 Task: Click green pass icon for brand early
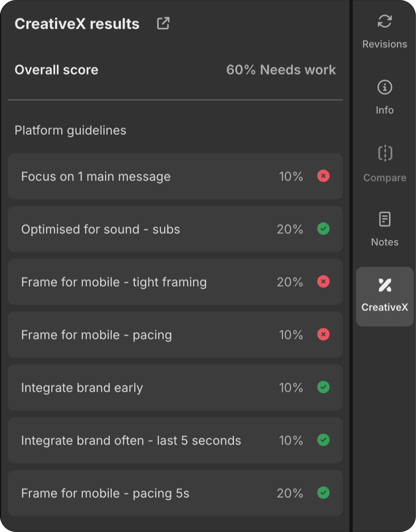coord(323,387)
